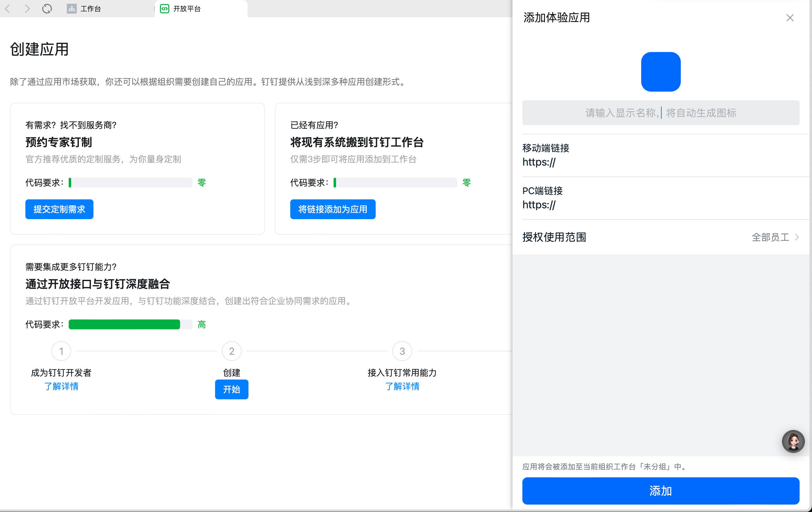
Task: Switch to the 开放平台 tab
Action: pos(201,9)
